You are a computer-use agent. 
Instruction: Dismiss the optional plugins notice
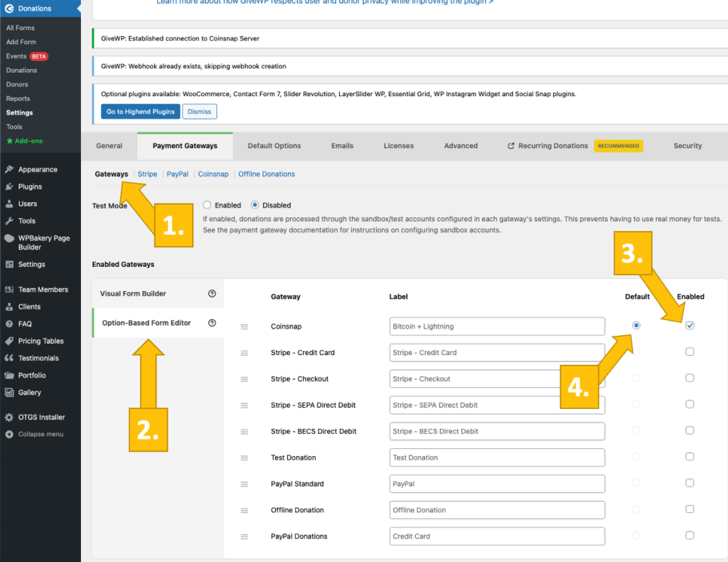pos(200,112)
